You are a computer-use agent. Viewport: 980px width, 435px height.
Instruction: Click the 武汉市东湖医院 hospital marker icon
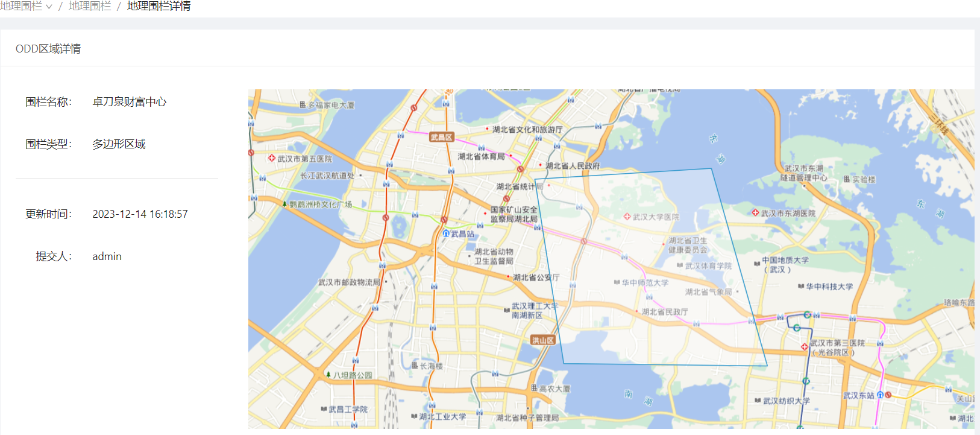click(x=755, y=213)
